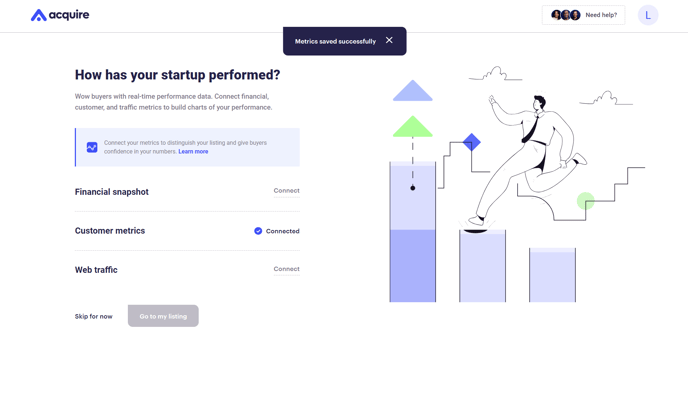Click the Metrics saved successfully message
The width and height of the screenshot is (688, 394).
335,42
